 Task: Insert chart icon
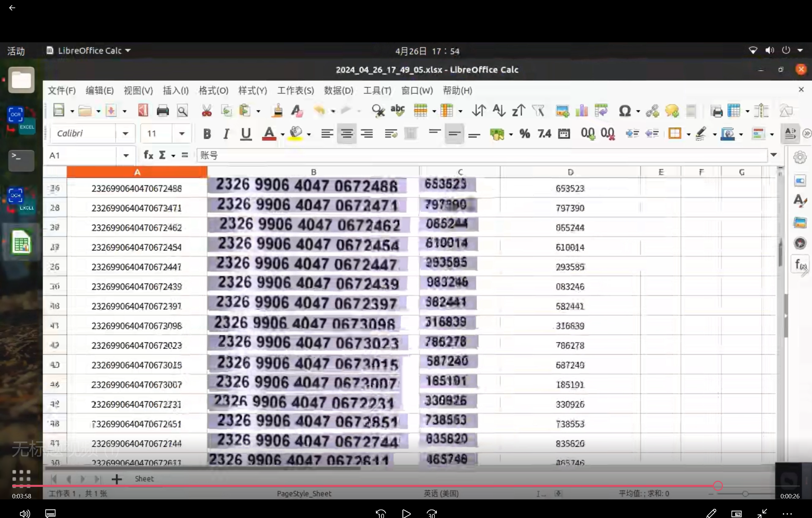[582, 111]
